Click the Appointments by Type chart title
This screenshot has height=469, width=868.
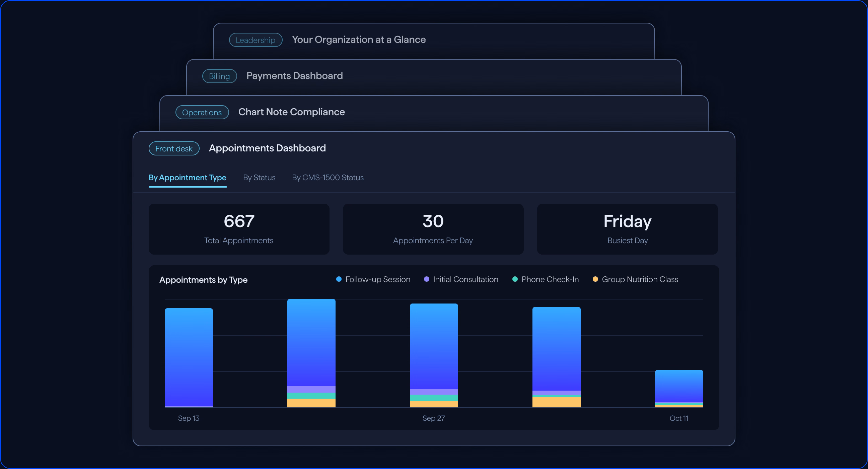point(203,280)
